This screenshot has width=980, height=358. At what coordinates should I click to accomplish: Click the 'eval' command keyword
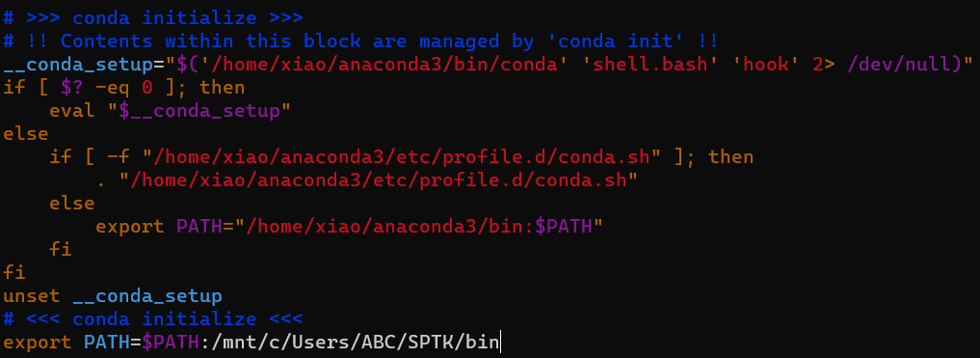click(x=72, y=111)
